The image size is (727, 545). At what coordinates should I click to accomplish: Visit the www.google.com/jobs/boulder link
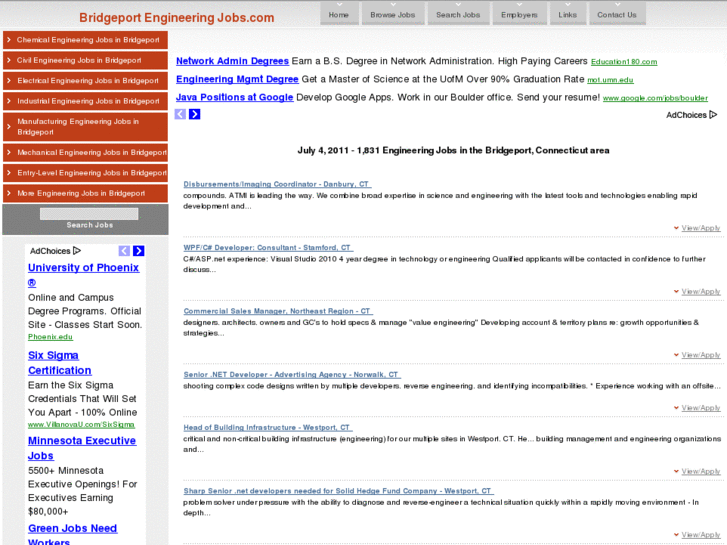[655, 98]
